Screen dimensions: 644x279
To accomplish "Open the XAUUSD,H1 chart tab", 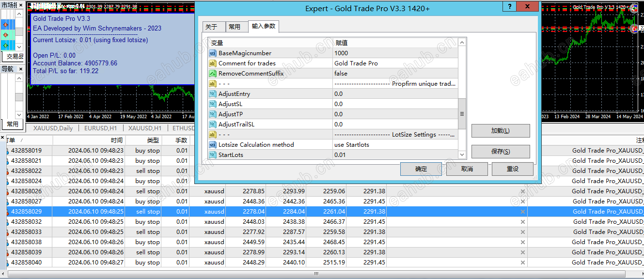I will pos(144,128).
